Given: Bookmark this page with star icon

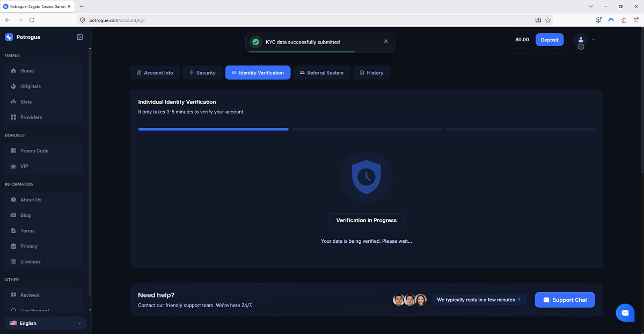Looking at the screenshot, I should point(548,20).
